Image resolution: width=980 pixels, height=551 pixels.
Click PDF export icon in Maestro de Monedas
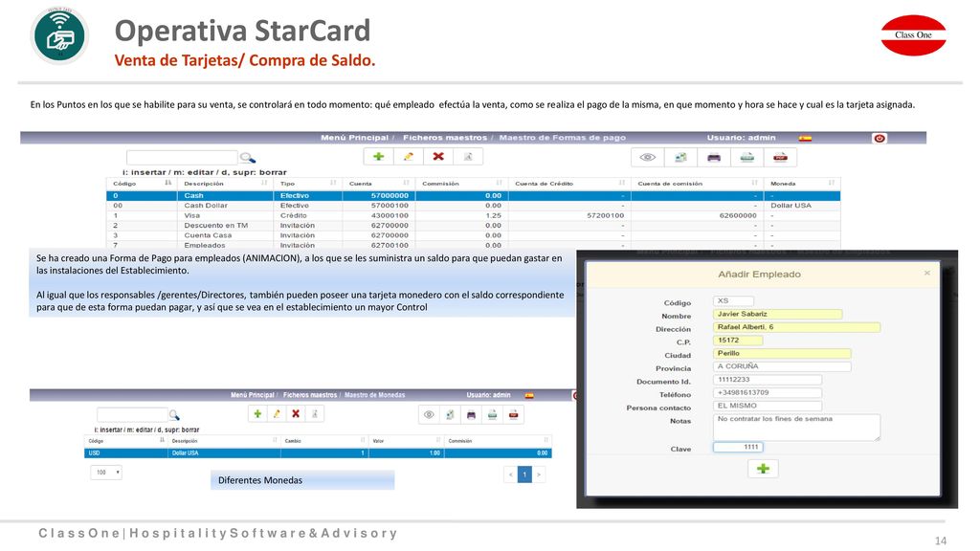(513, 415)
